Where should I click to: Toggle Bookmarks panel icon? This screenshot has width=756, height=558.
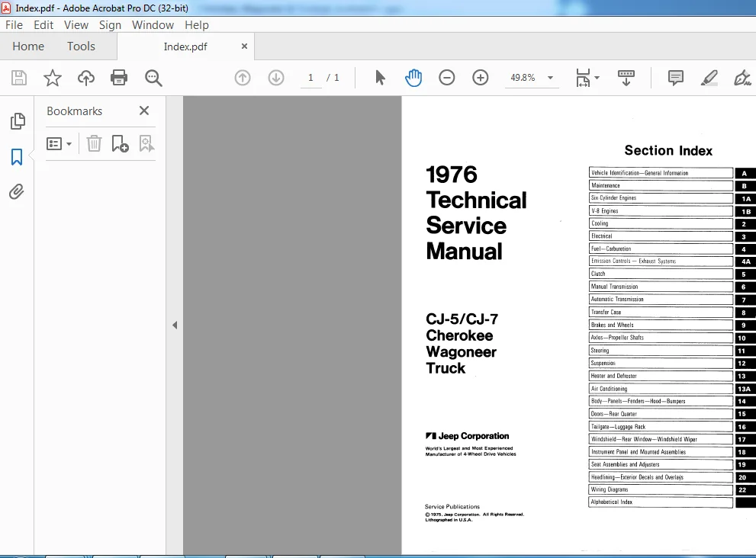pyautogui.click(x=17, y=156)
